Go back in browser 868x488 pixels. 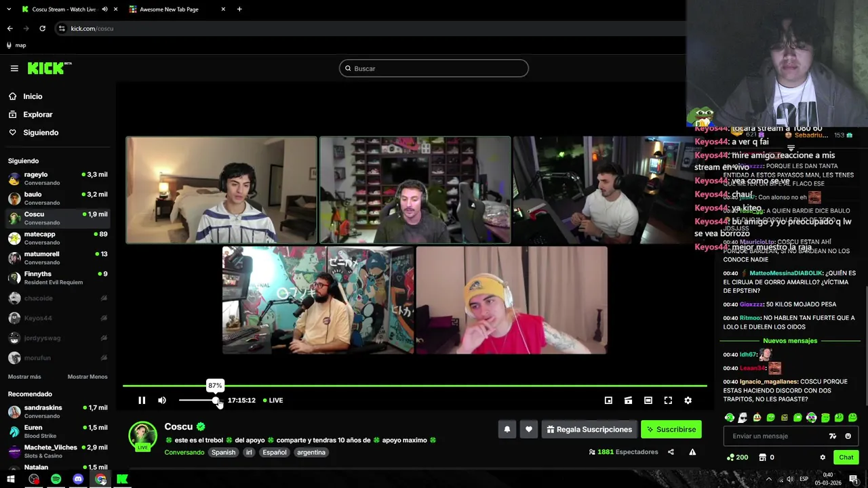pos(9,28)
